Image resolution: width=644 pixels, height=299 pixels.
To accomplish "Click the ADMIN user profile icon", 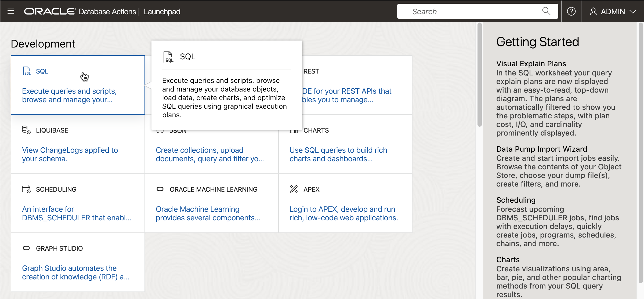I will (593, 12).
